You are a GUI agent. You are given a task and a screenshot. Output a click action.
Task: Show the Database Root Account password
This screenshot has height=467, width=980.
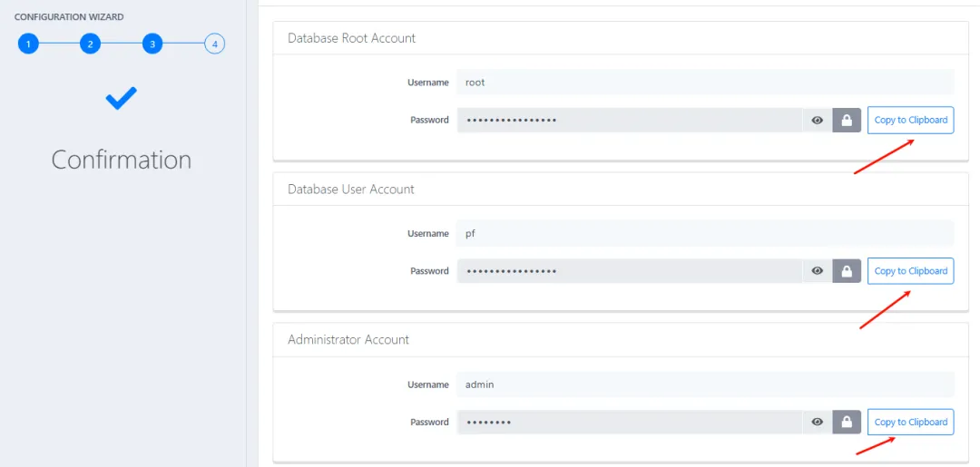point(818,121)
